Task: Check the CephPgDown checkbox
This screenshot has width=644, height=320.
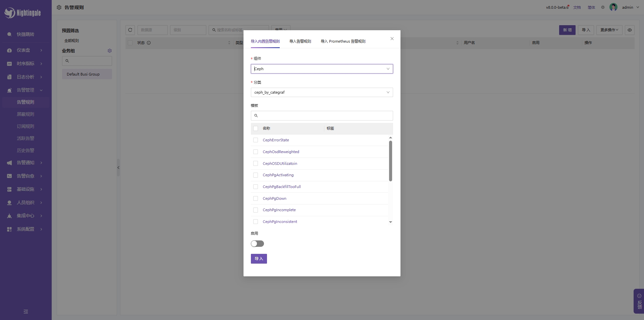Action: pos(256,198)
